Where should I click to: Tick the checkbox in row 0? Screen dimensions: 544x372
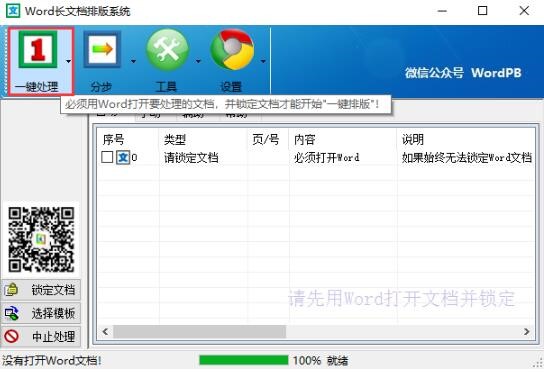click(107, 157)
